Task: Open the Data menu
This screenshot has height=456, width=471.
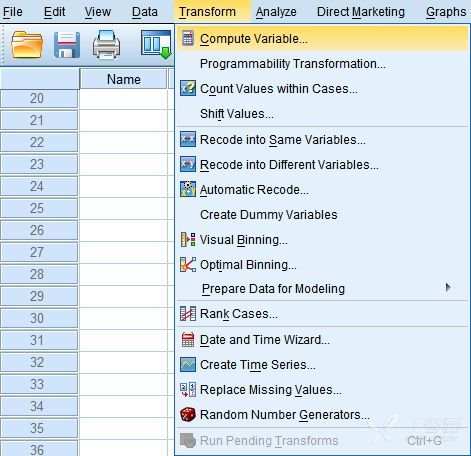Action: 145,12
